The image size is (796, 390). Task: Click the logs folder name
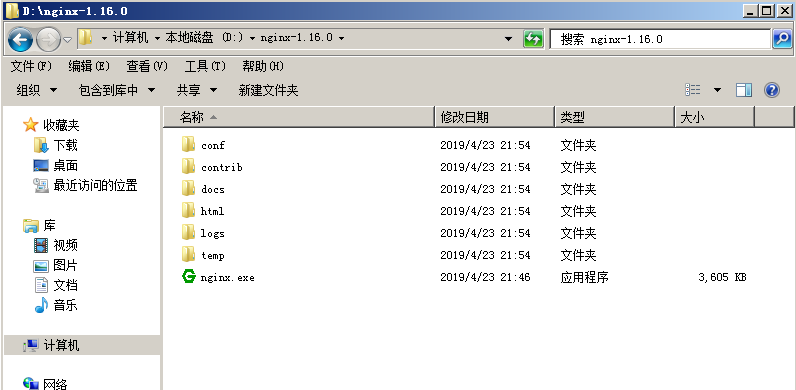click(x=212, y=234)
